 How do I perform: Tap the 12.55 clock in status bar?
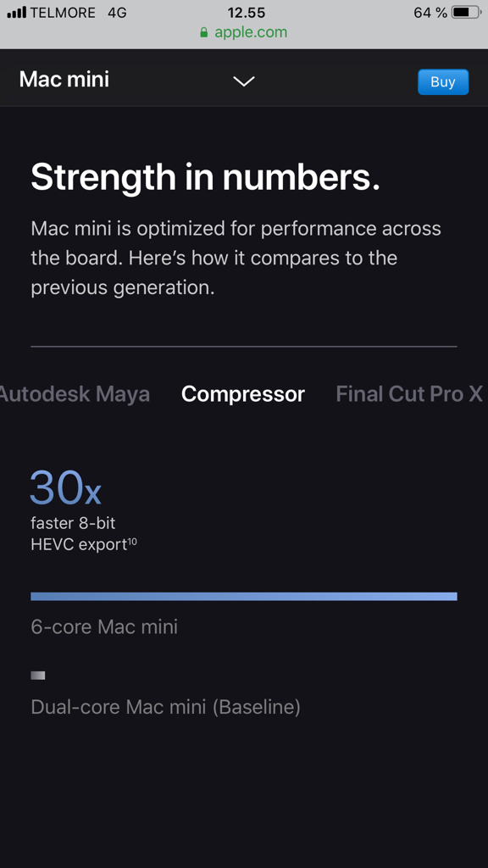[247, 12]
